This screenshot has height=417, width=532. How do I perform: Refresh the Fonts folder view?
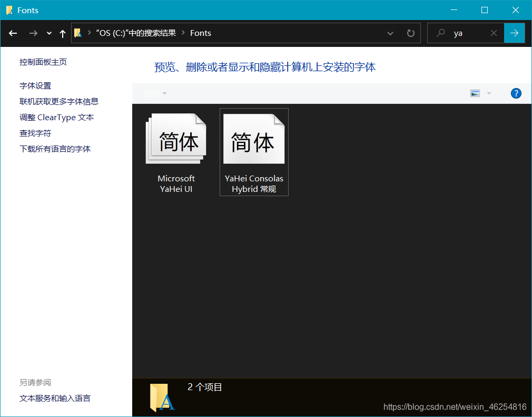pos(410,33)
